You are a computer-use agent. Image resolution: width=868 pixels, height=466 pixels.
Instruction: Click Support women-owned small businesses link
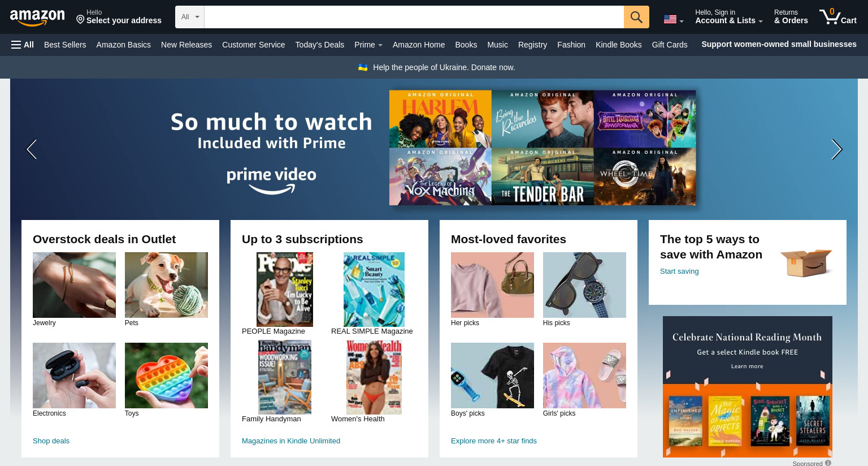(x=779, y=44)
